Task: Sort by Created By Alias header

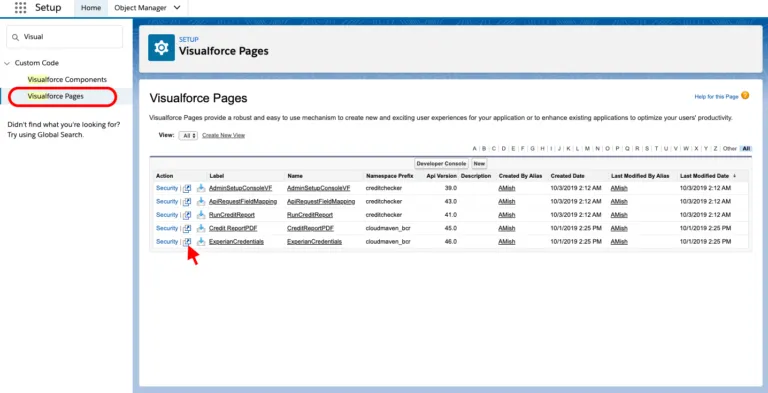Action: 520,175
